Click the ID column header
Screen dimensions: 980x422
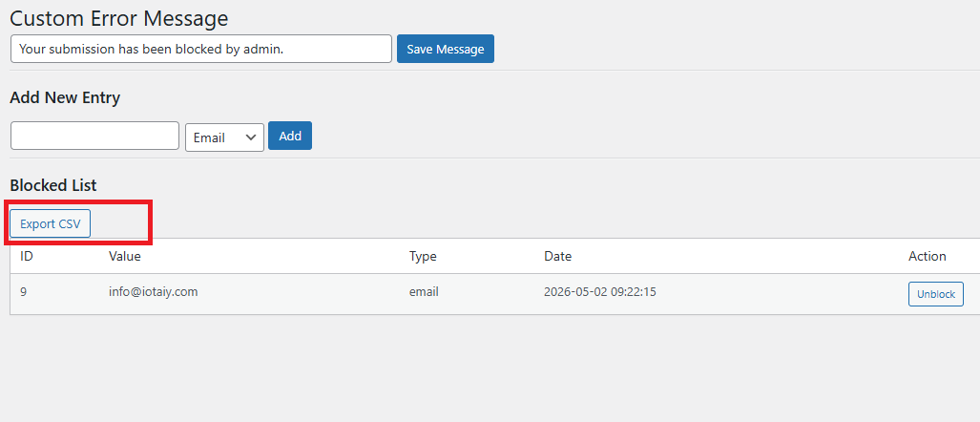[27, 256]
